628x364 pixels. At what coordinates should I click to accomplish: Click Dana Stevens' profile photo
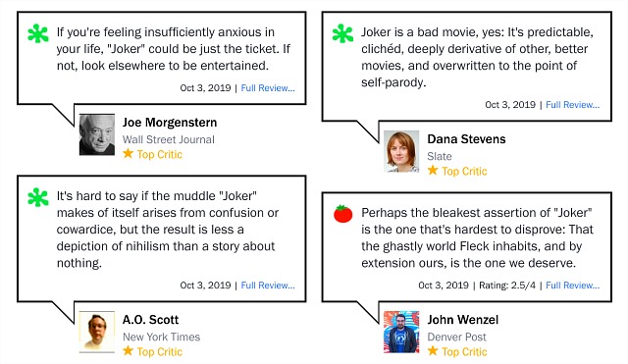tap(401, 151)
